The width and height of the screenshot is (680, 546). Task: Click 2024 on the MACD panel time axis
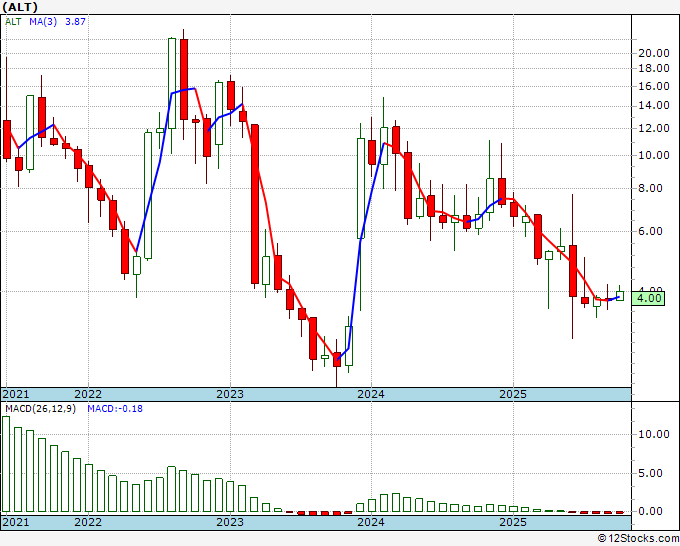371,522
